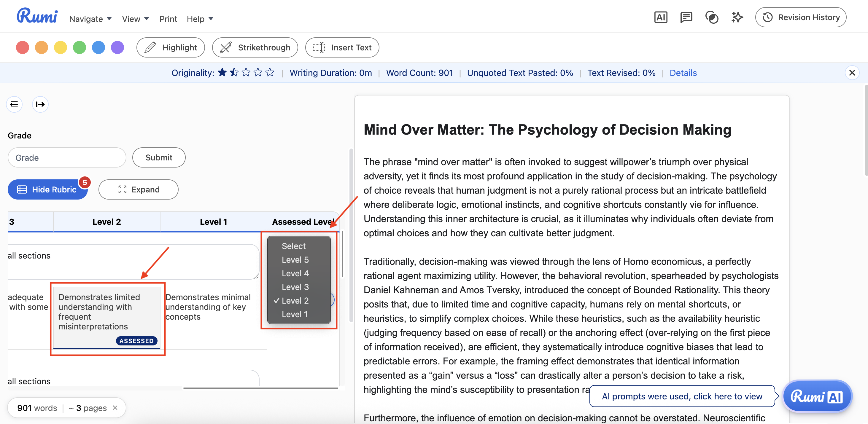Close the originality stats bar

pyautogui.click(x=852, y=73)
